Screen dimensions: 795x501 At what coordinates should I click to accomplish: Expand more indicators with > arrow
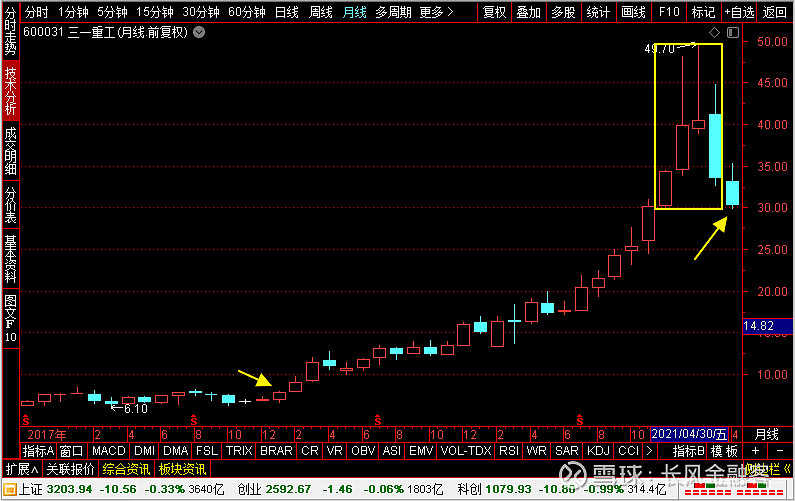[649, 450]
